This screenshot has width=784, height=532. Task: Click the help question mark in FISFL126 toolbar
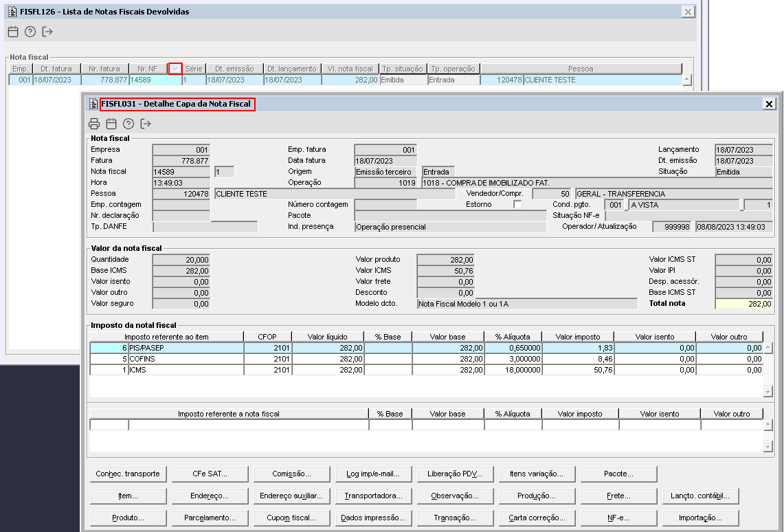[30, 32]
